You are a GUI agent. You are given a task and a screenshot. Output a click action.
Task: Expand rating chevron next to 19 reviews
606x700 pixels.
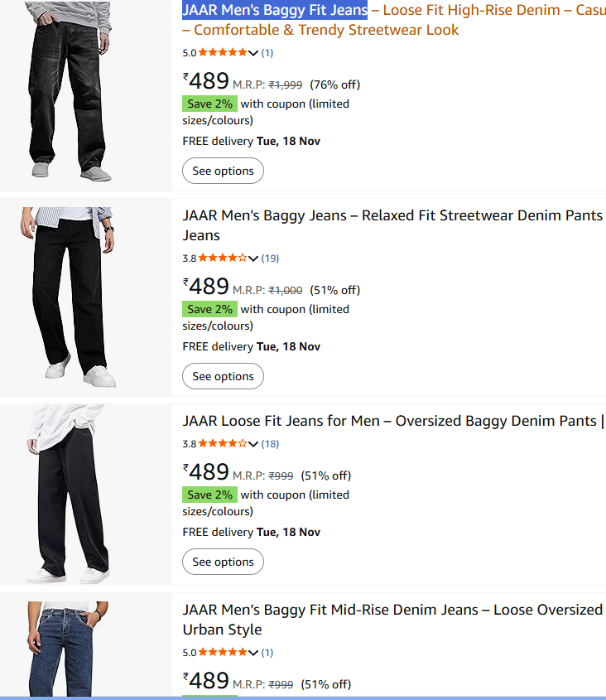click(253, 258)
